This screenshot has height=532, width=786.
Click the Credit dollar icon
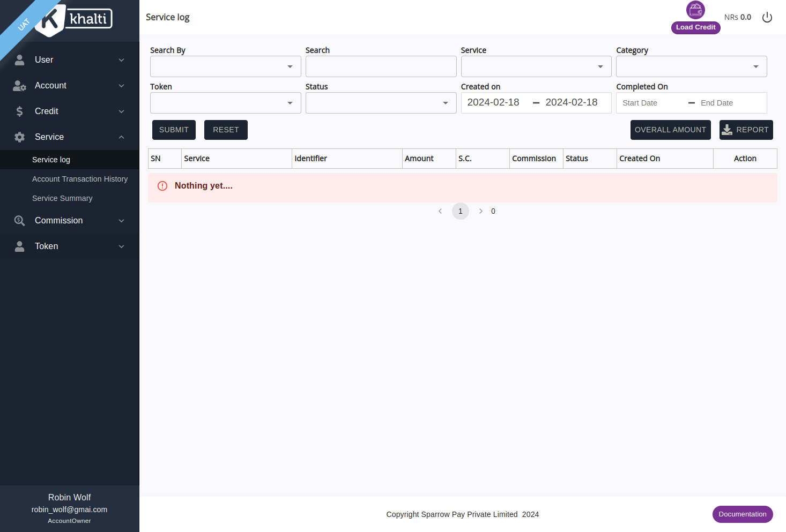20,111
